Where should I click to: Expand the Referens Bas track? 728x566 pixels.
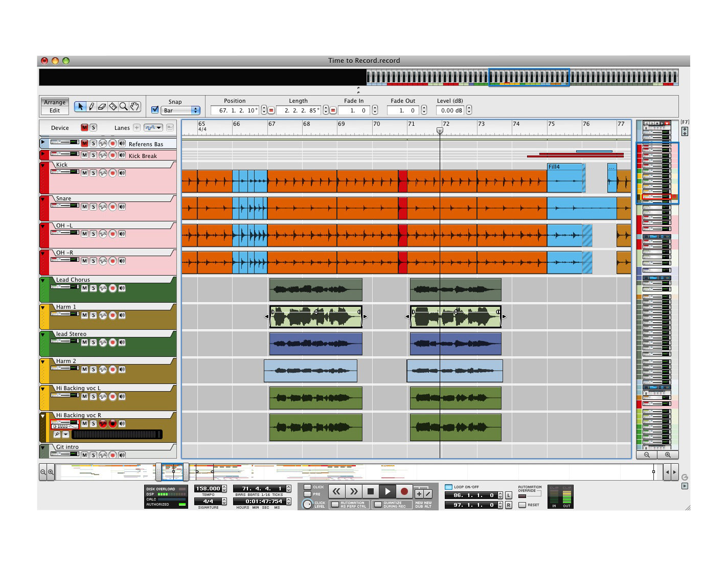coord(43,143)
